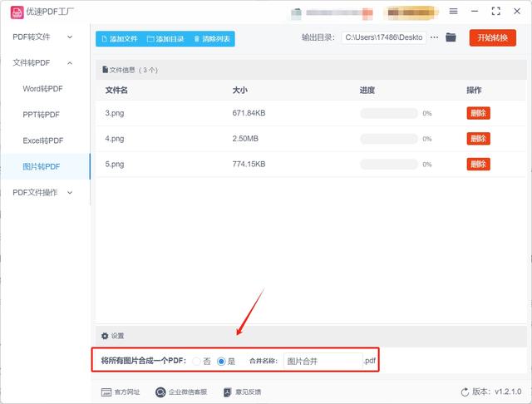Expand the PDF转文件 sidebar section

click(42, 37)
